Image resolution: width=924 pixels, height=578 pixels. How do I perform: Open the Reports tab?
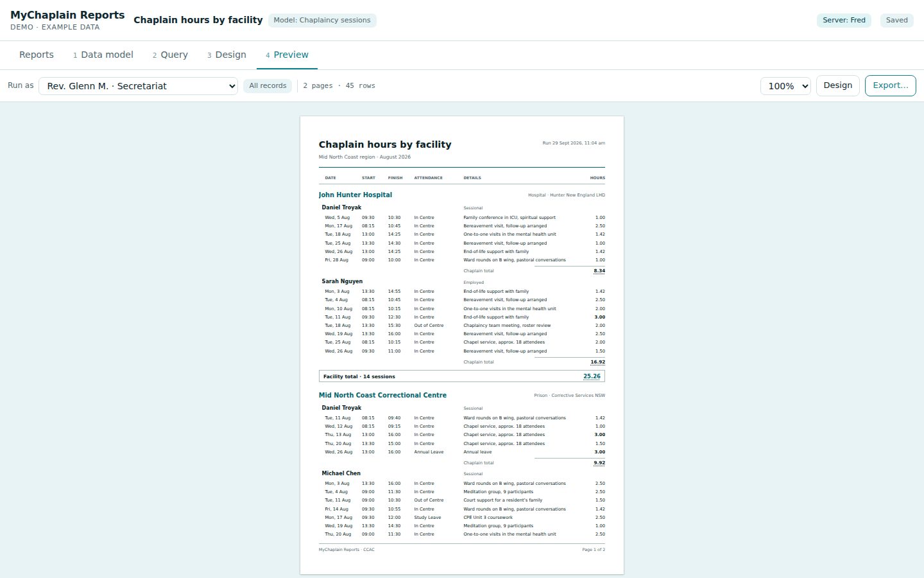[37, 55]
